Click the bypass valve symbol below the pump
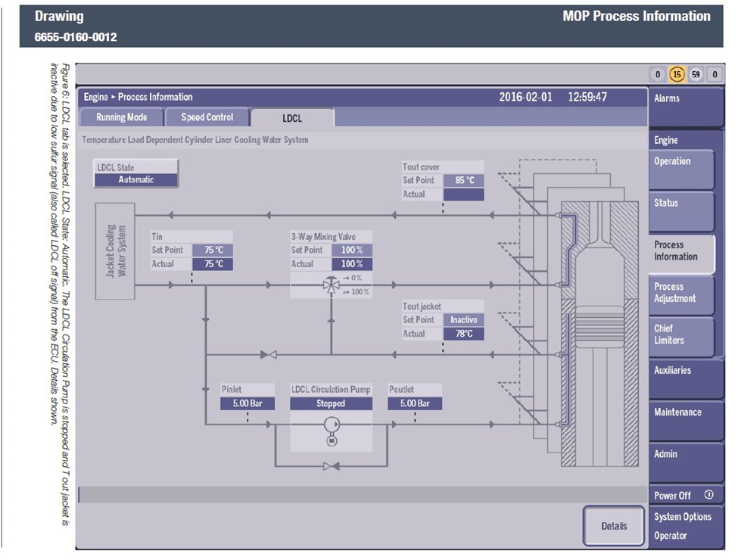Viewport: 738px width, 560px height. pyautogui.click(x=331, y=467)
